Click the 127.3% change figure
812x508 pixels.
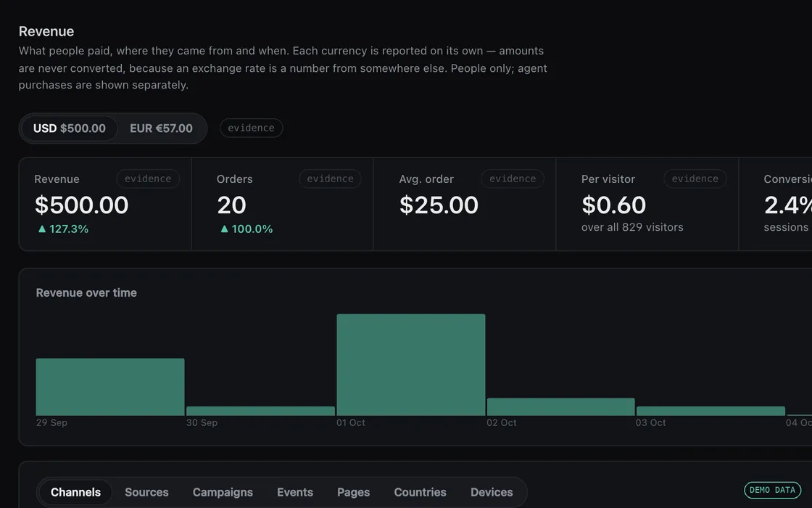[x=69, y=229]
